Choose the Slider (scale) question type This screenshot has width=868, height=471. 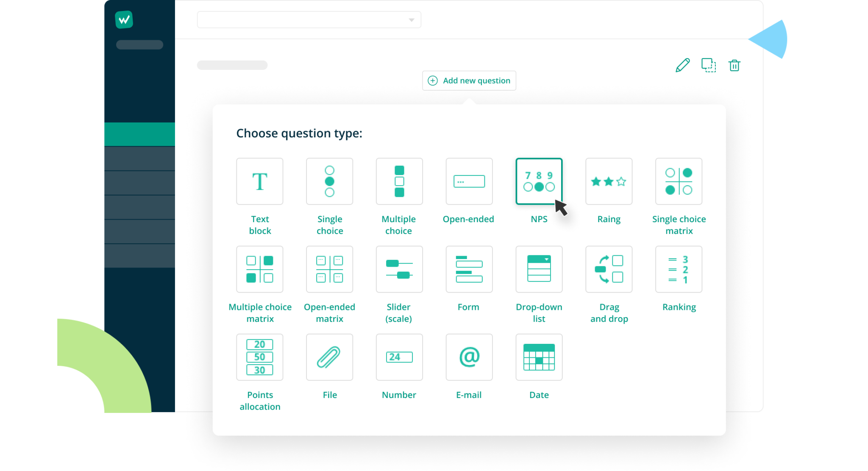[x=399, y=269]
